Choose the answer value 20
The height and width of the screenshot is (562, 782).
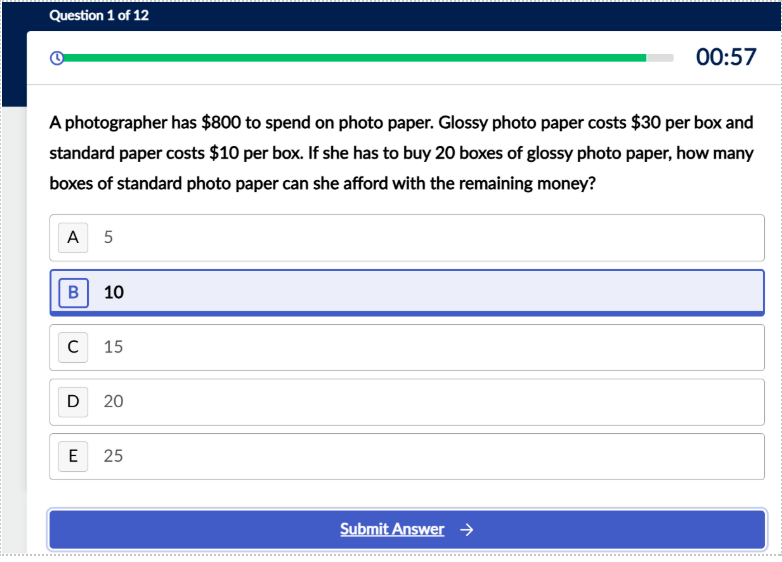click(x=113, y=401)
